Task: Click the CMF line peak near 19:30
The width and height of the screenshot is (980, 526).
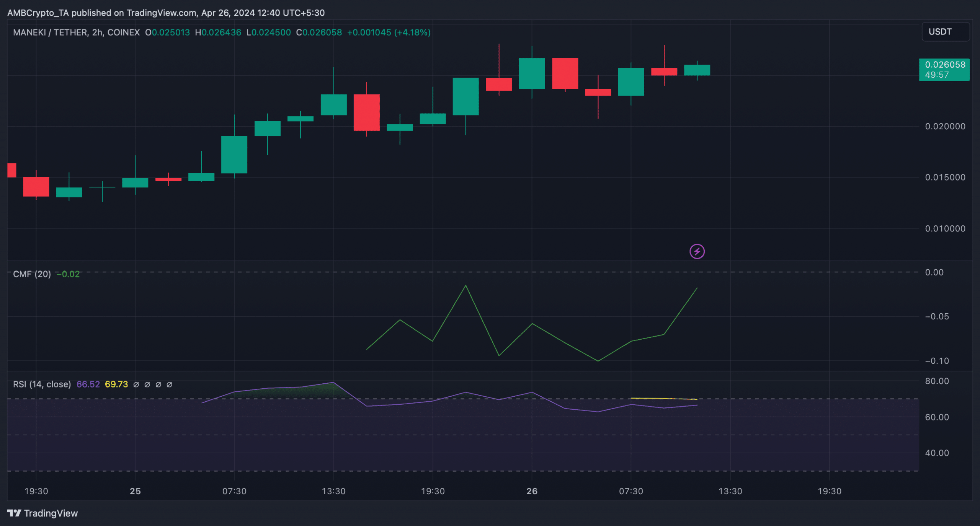Action: 465,285
